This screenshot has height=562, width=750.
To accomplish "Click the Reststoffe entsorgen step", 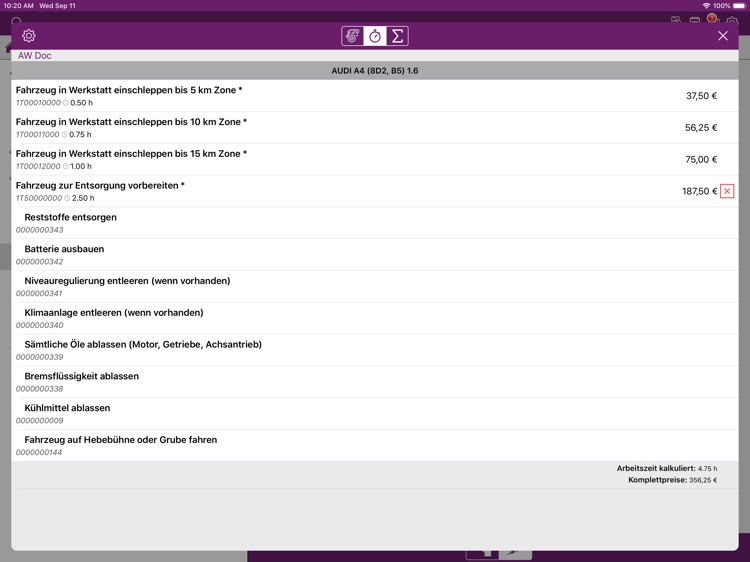I will [x=375, y=223].
